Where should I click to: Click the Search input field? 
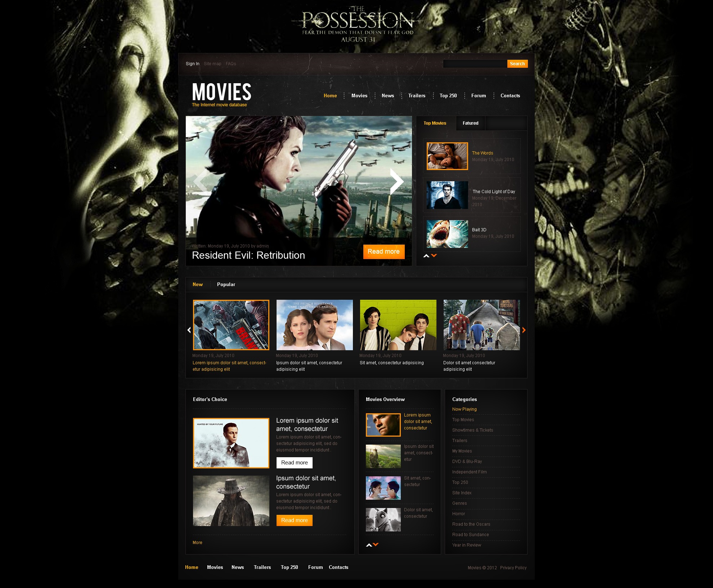click(x=474, y=64)
